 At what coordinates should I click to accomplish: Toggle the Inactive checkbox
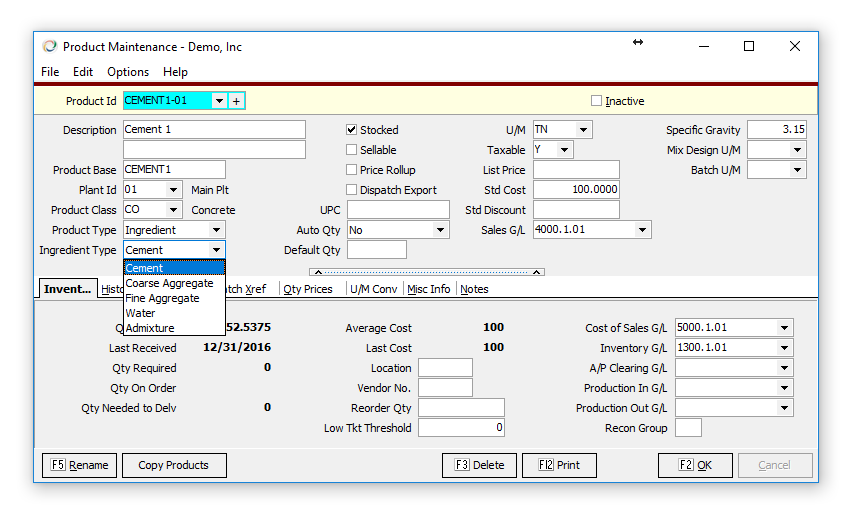[597, 101]
